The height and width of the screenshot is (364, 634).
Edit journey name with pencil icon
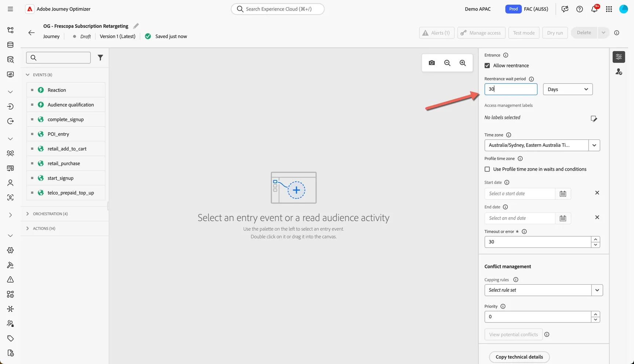click(136, 26)
